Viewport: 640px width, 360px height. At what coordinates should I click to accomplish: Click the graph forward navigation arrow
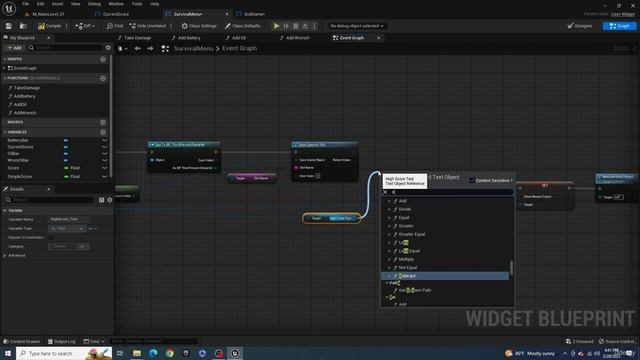coord(150,49)
